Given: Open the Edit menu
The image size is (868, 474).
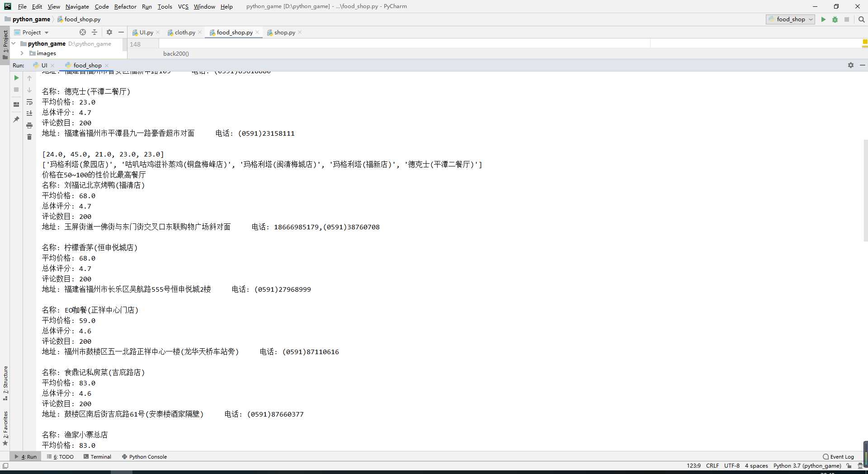Looking at the screenshot, I should (x=37, y=6).
